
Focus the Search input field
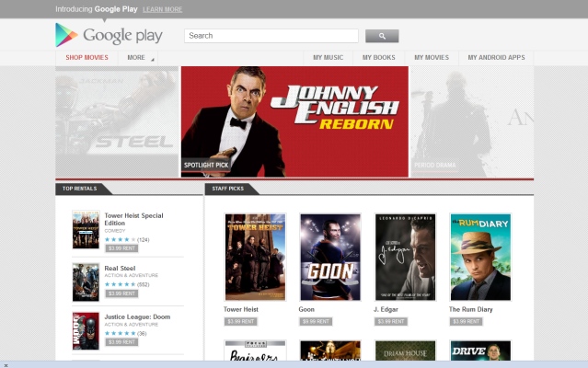pyautogui.click(x=271, y=36)
